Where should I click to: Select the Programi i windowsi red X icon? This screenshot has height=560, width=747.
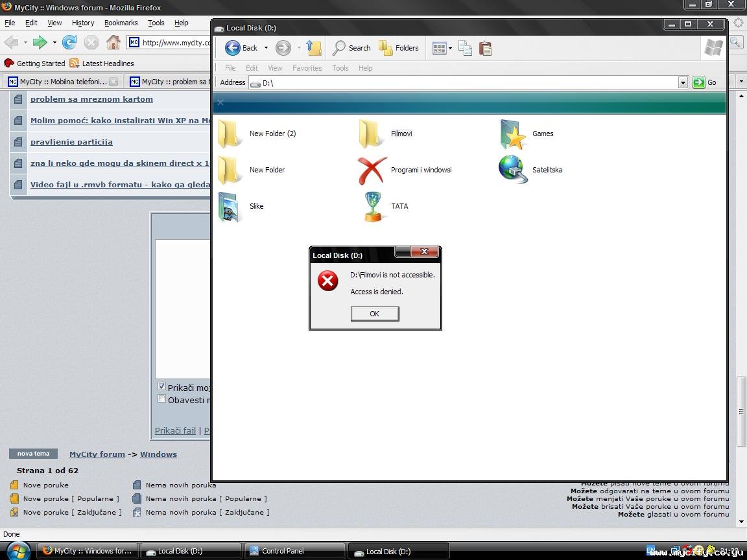[x=372, y=170]
